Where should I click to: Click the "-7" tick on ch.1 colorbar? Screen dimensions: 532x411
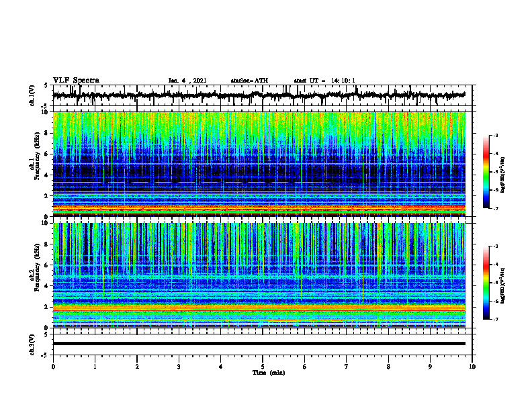coord(495,208)
